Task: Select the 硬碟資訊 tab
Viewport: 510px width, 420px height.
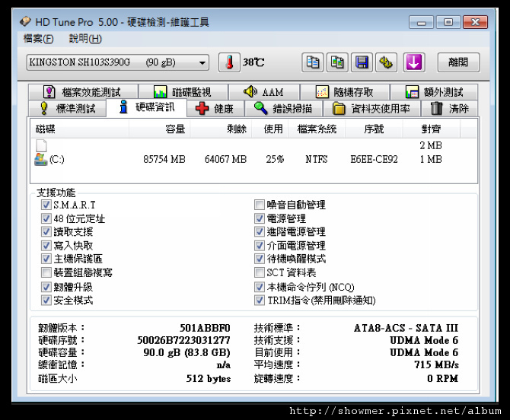Action: [147, 107]
